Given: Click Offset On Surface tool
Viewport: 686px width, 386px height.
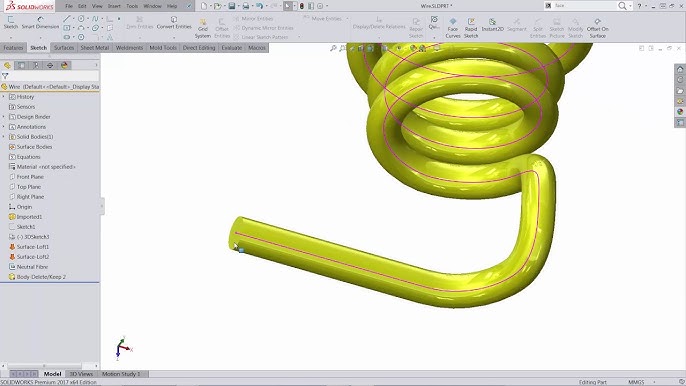Looking at the screenshot, I should [597, 28].
